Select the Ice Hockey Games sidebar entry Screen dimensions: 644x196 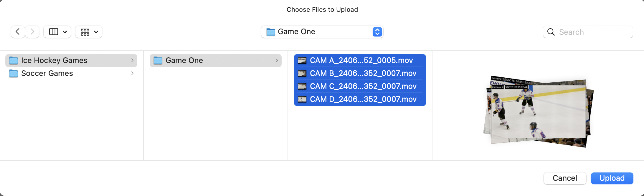[54, 60]
